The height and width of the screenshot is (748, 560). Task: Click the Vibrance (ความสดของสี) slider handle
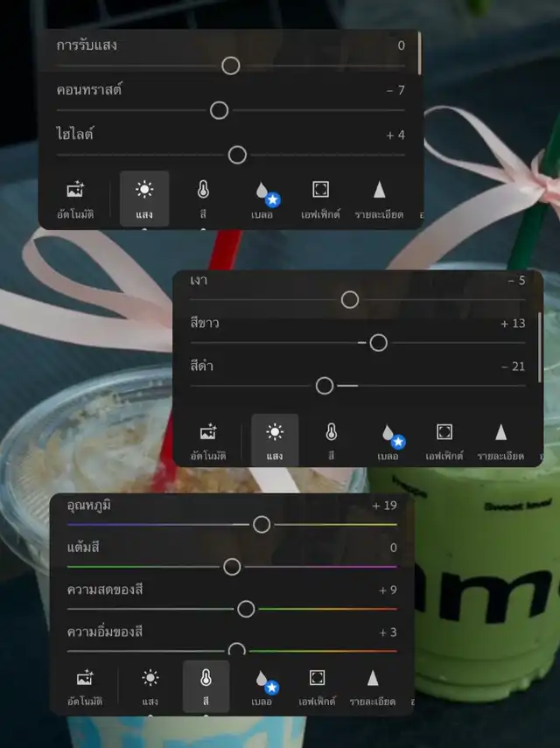(246, 609)
